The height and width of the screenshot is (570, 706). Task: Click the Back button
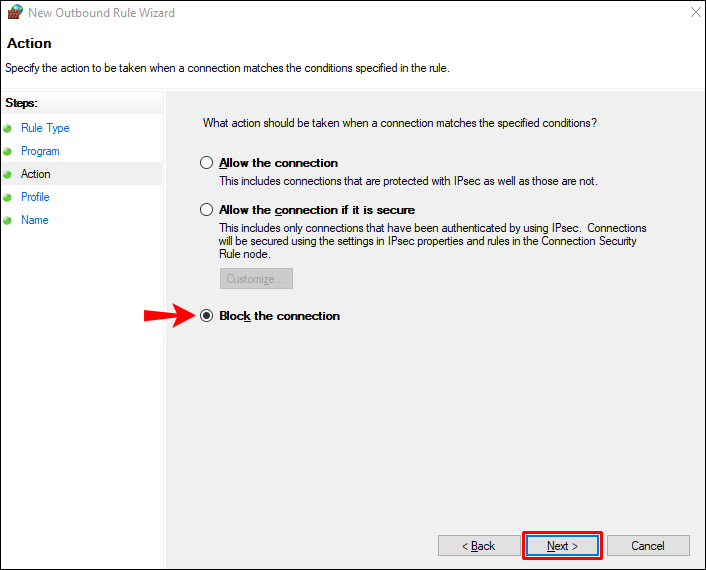(x=477, y=546)
